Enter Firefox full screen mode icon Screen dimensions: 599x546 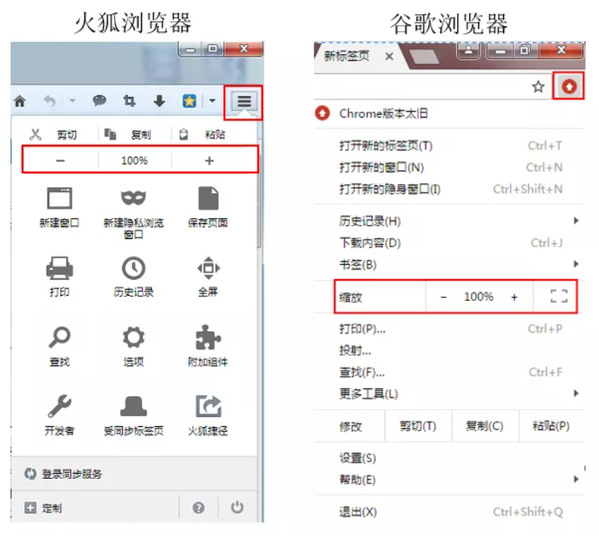[208, 268]
